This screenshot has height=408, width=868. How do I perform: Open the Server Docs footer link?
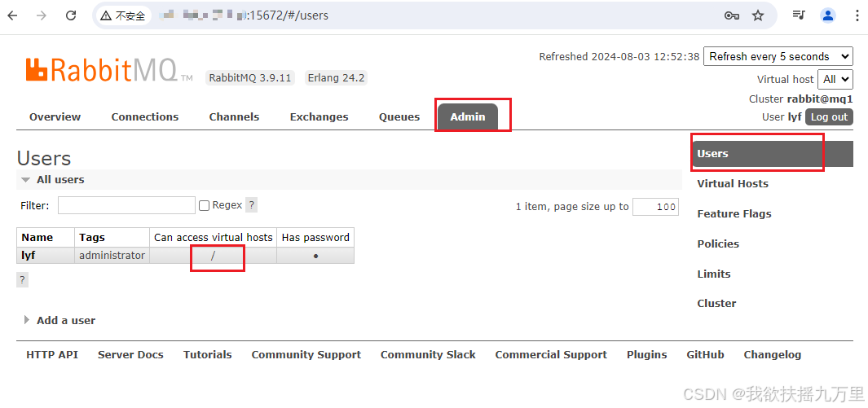[130, 355]
